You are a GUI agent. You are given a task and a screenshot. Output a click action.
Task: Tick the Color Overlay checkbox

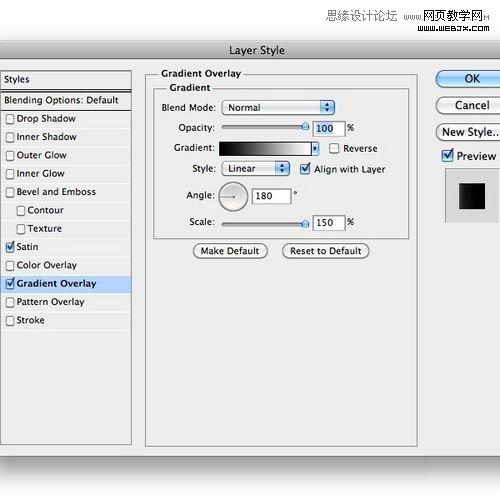point(10,266)
